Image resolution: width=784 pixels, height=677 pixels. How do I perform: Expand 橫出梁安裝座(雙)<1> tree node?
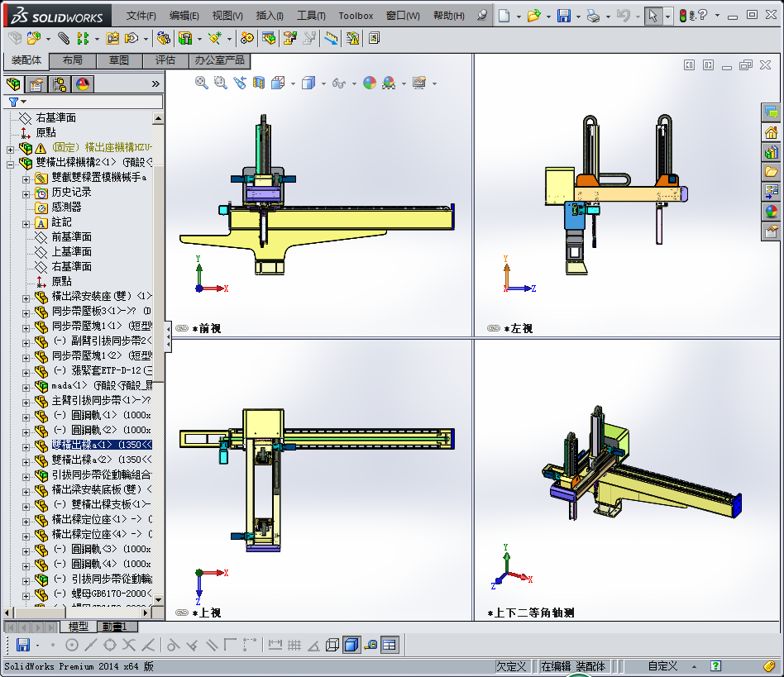point(26,298)
